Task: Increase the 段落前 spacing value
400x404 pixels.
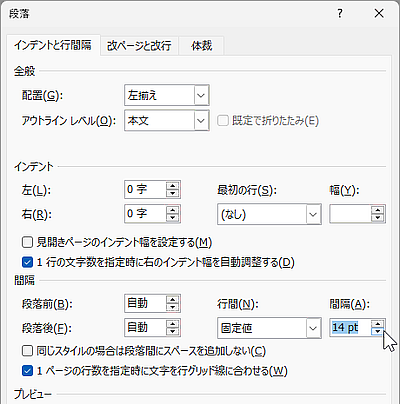Action: 173,300
